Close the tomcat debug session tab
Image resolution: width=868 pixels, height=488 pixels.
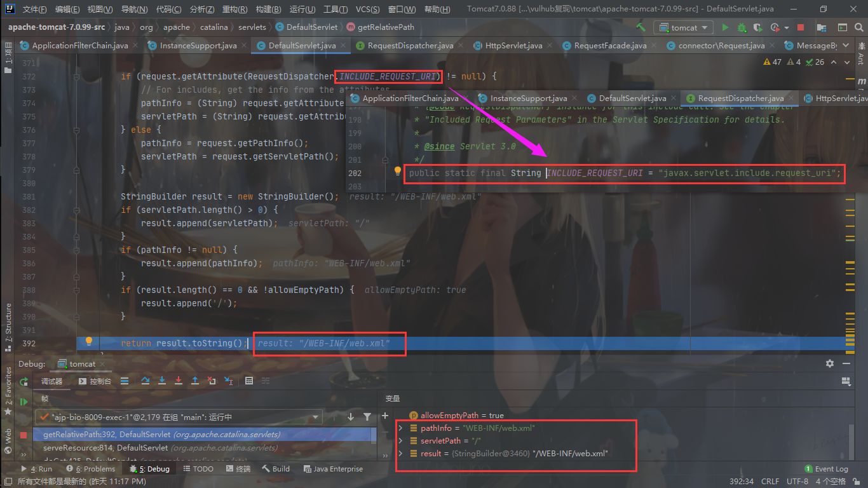(x=102, y=364)
